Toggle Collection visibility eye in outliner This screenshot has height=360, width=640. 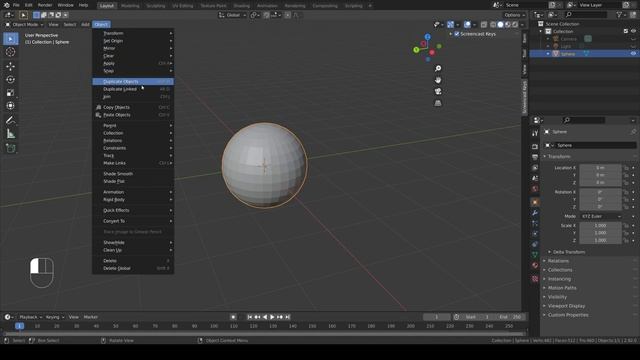tap(633, 31)
